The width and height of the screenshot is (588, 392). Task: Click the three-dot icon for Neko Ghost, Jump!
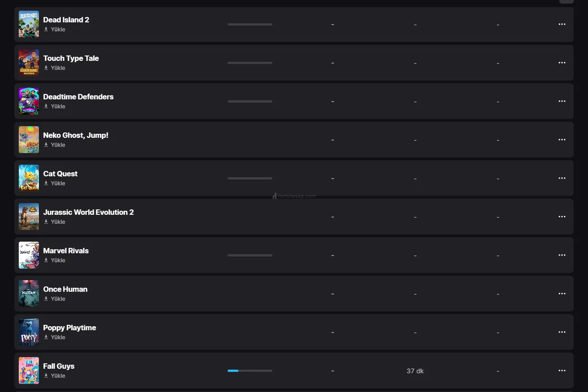click(x=562, y=140)
